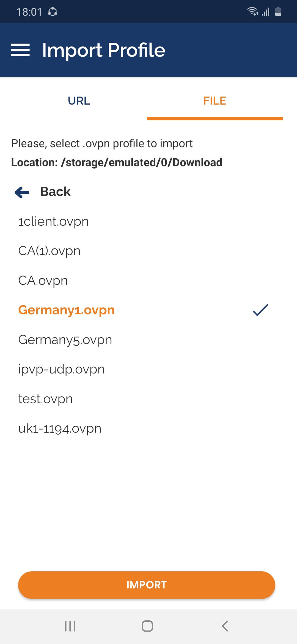Tap the blue back arrow icon
The height and width of the screenshot is (644, 297).
(x=22, y=192)
